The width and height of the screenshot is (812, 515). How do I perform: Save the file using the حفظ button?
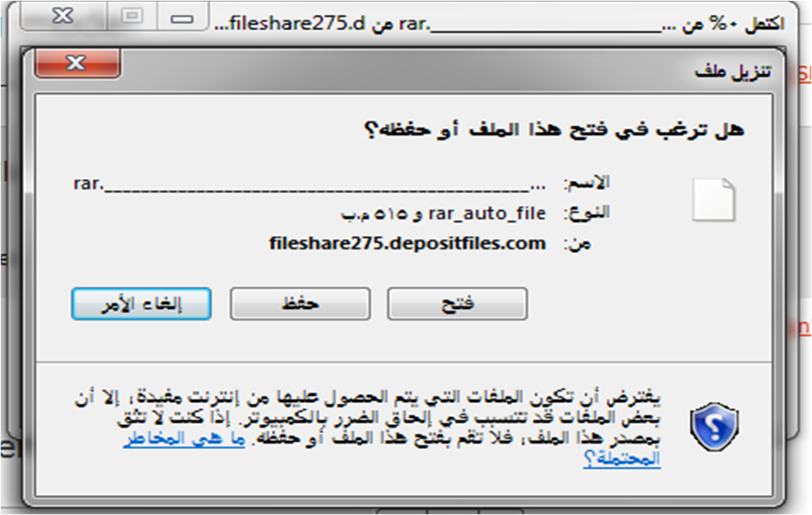300,304
